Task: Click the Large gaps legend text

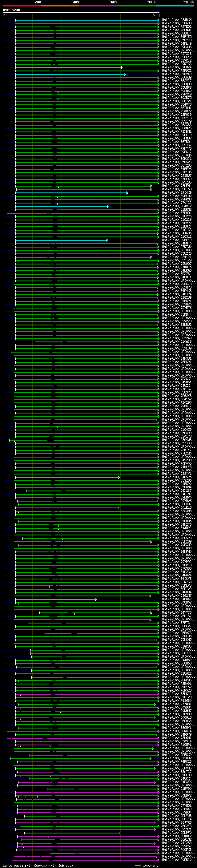Action: 38,866
